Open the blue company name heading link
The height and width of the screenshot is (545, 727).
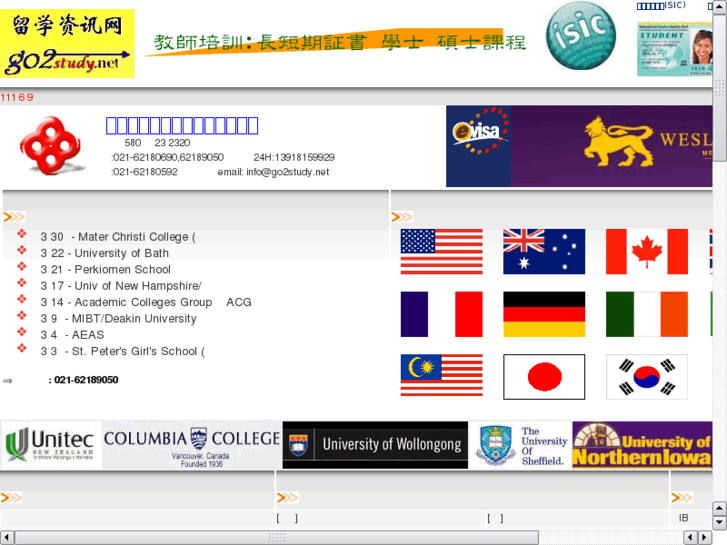coord(182,126)
